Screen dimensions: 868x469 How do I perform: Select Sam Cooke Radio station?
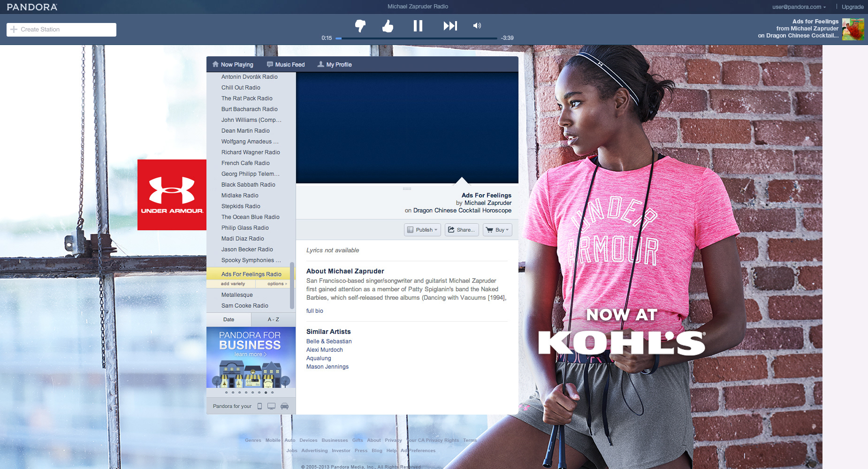[x=245, y=306]
